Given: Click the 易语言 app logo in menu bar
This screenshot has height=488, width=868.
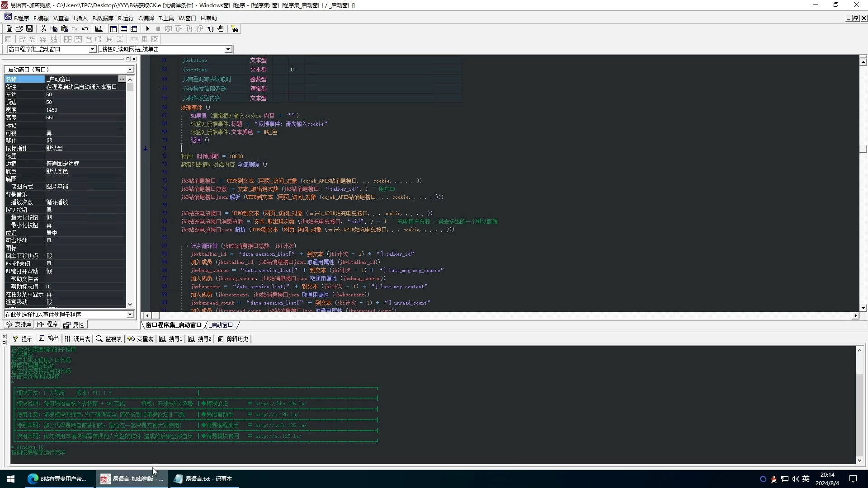Looking at the screenshot, I should (x=8, y=17).
